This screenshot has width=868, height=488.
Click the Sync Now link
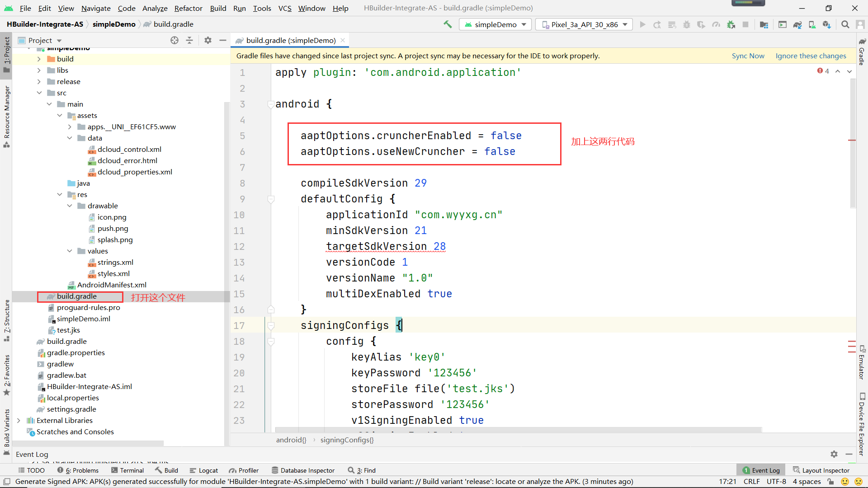click(748, 56)
